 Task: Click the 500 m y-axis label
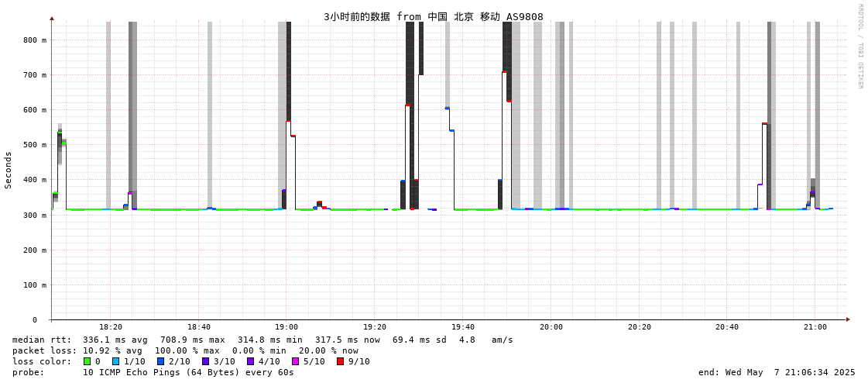point(35,145)
